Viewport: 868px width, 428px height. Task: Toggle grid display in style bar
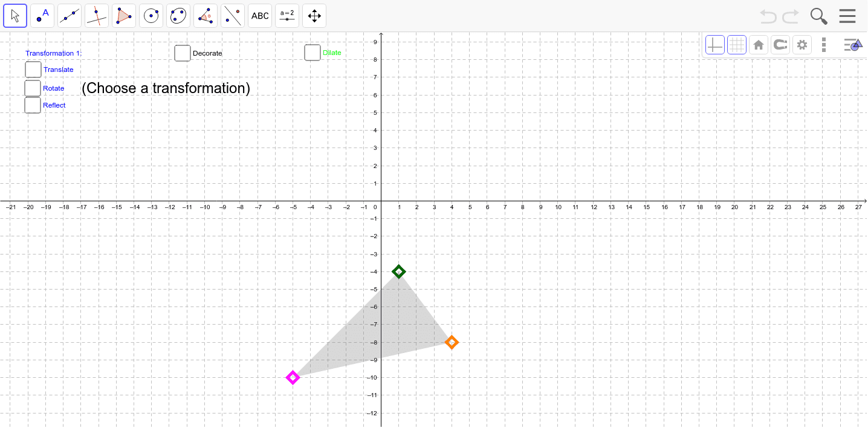pos(737,45)
